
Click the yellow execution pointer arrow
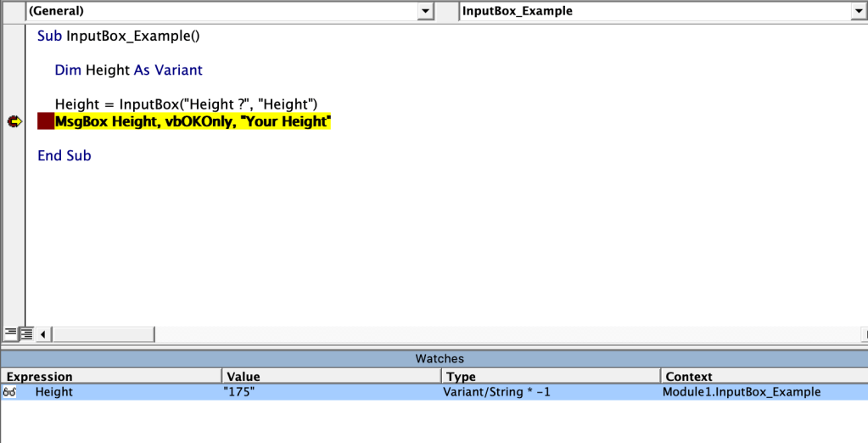click(x=14, y=122)
